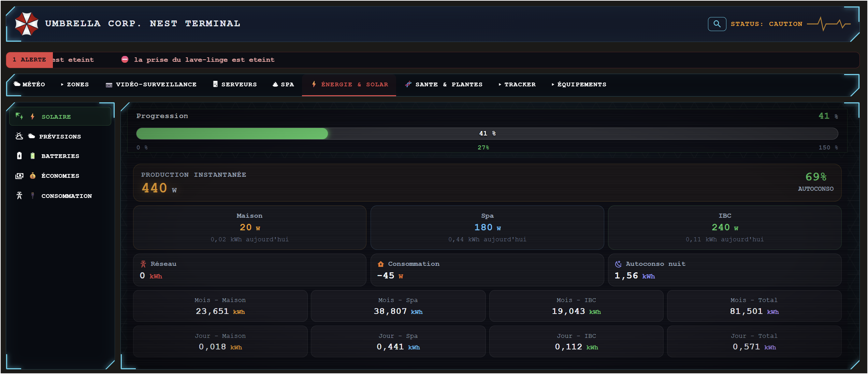Click the heartbeat status pulse icon
The image size is (868, 374).
pyautogui.click(x=829, y=24)
